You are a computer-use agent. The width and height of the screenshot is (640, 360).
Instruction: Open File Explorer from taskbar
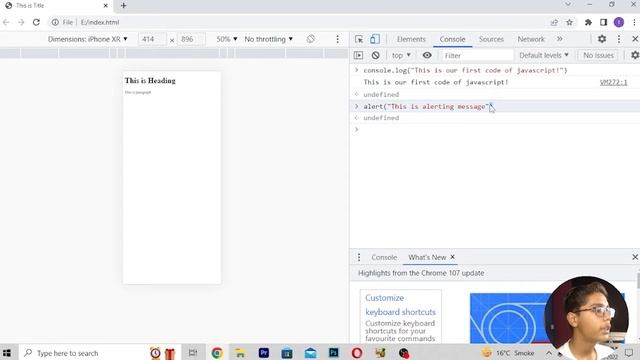point(240,353)
